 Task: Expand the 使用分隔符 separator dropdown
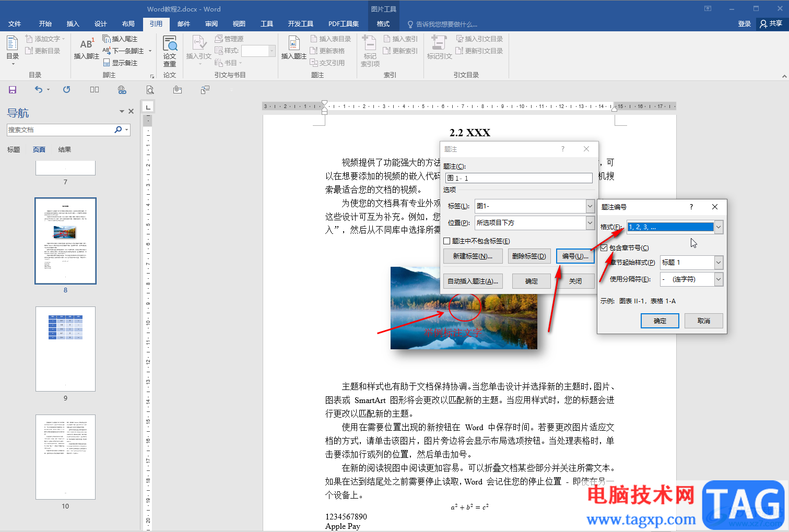click(x=719, y=279)
